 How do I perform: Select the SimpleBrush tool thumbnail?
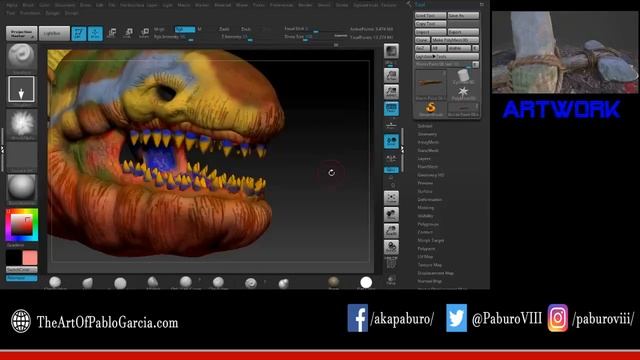click(431, 109)
